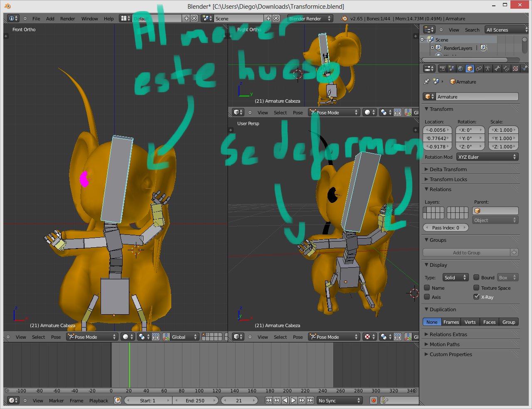This screenshot has width=532, height=409.
Task: Open the No Sync dropdown
Action: coord(339,400)
